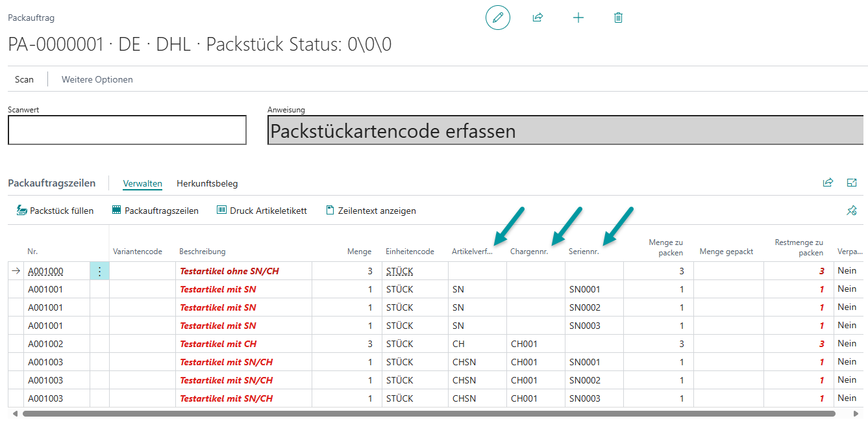Click share icon in Packauftragszeilen section
Viewport: 868px width, 427px height.
click(828, 183)
